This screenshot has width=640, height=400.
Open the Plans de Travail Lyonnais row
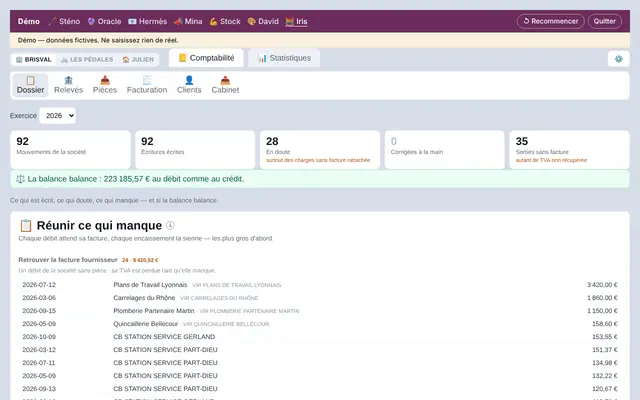320,285
